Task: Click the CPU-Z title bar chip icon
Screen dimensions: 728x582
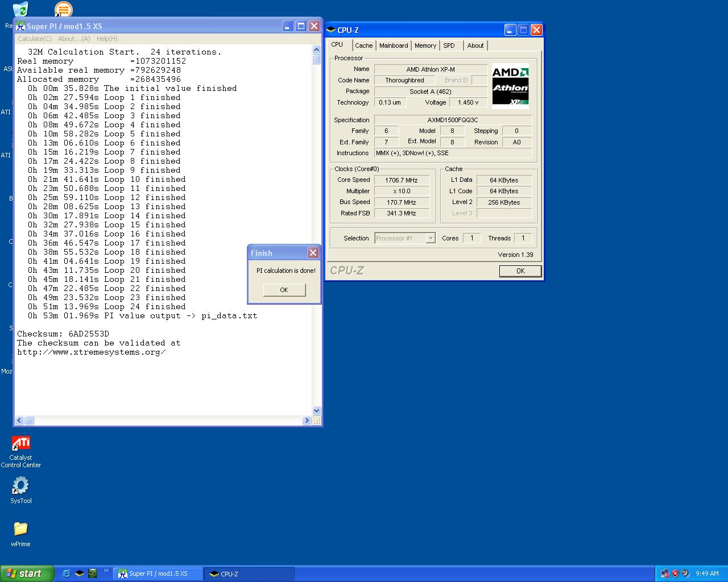Action: (x=331, y=30)
